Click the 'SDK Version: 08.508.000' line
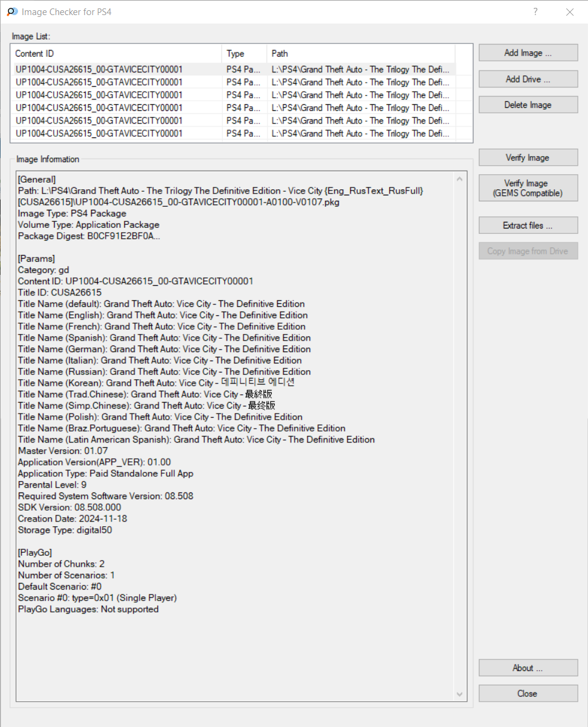588x727 pixels. point(69,508)
